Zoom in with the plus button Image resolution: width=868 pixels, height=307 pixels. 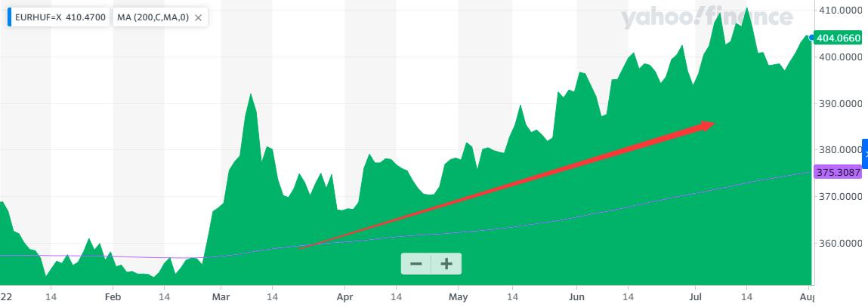446,264
